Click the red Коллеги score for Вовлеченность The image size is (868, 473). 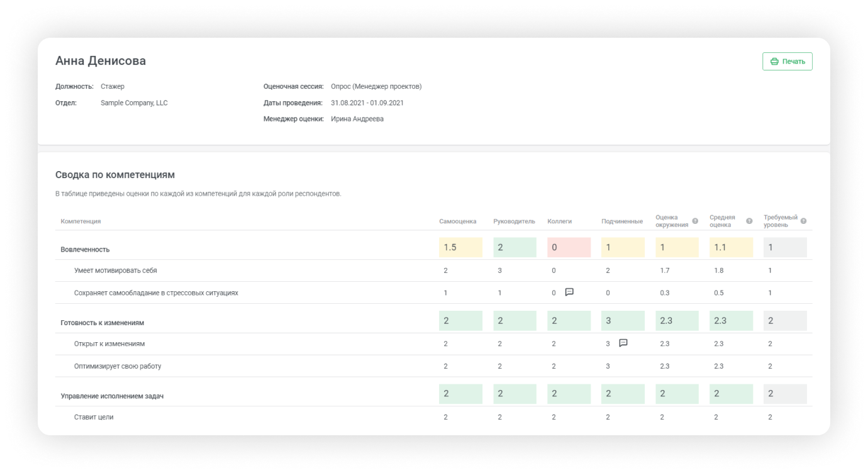click(x=569, y=247)
